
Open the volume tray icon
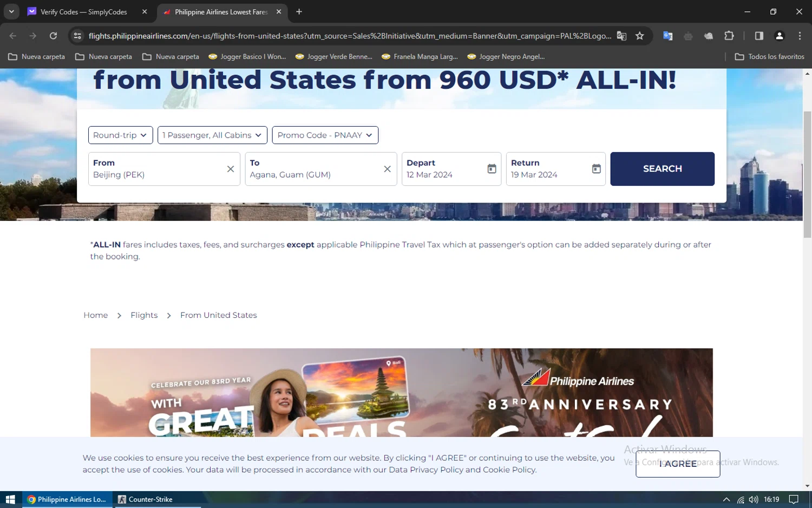click(x=754, y=499)
